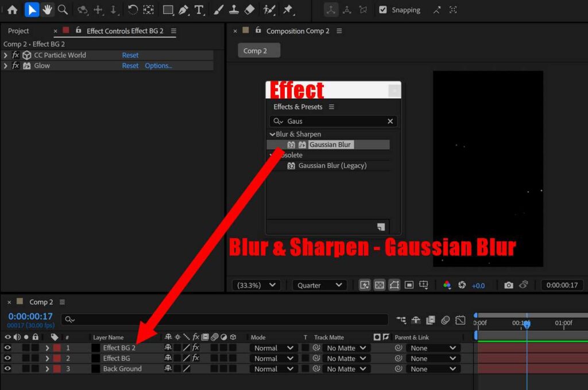This screenshot has width=588, height=390.
Task: Enable the Snapping checkbox
Action: 383,10
